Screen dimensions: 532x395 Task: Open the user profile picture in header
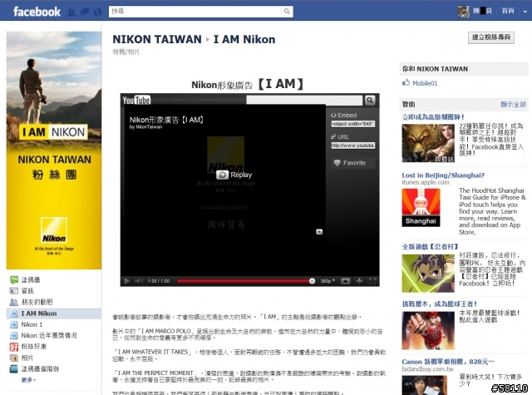(464, 12)
